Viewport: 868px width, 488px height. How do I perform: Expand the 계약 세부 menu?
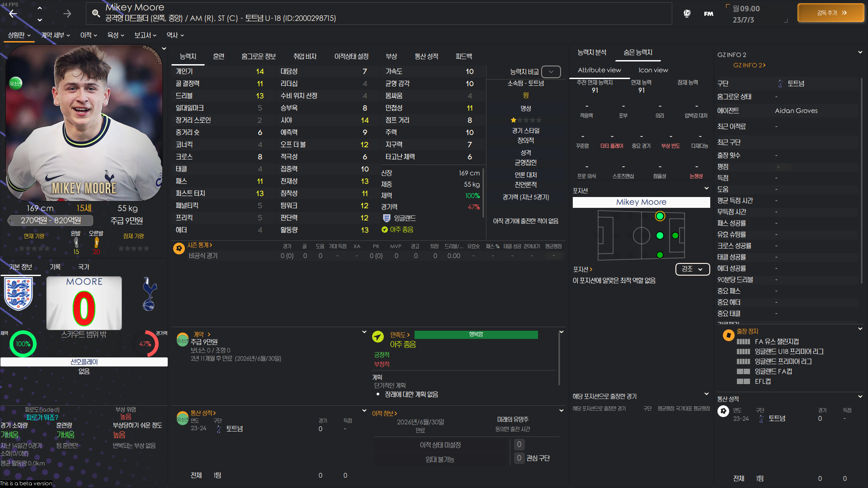(55, 35)
